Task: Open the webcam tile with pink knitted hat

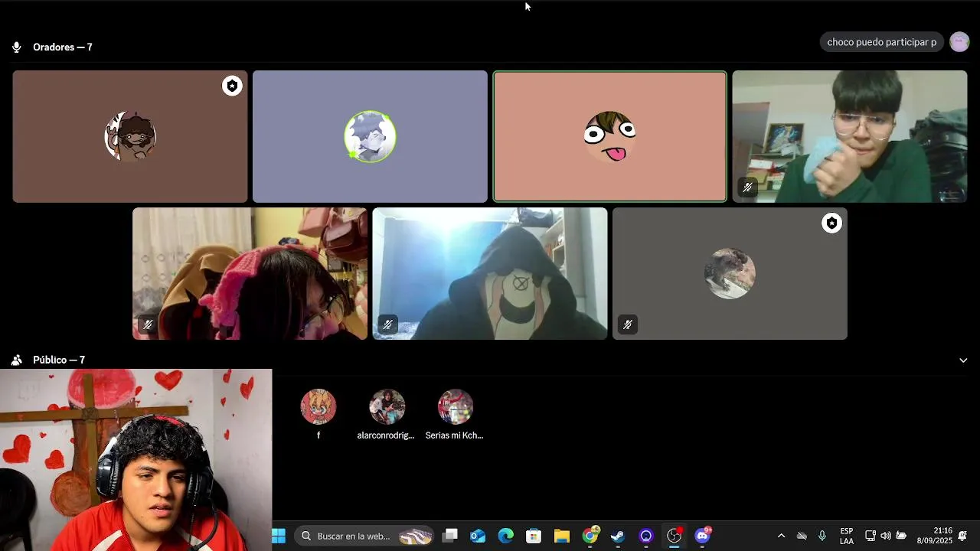Action: (x=250, y=273)
